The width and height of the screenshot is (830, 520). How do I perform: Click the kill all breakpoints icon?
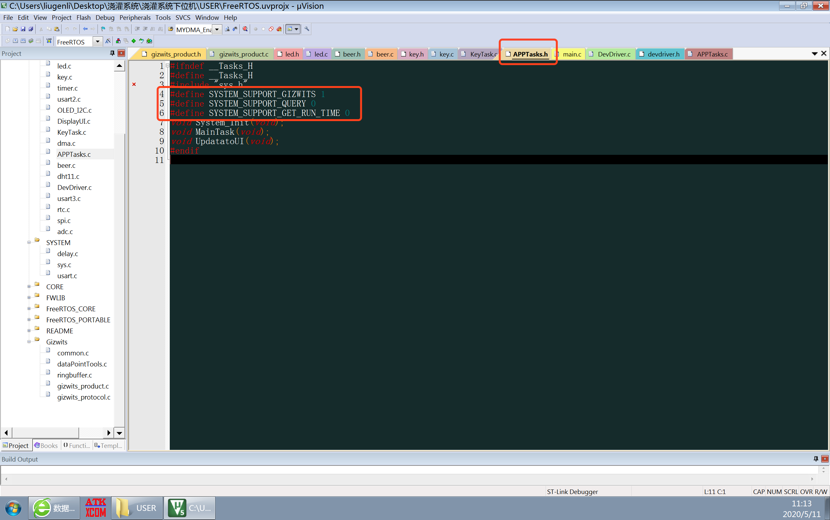(x=279, y=29)
